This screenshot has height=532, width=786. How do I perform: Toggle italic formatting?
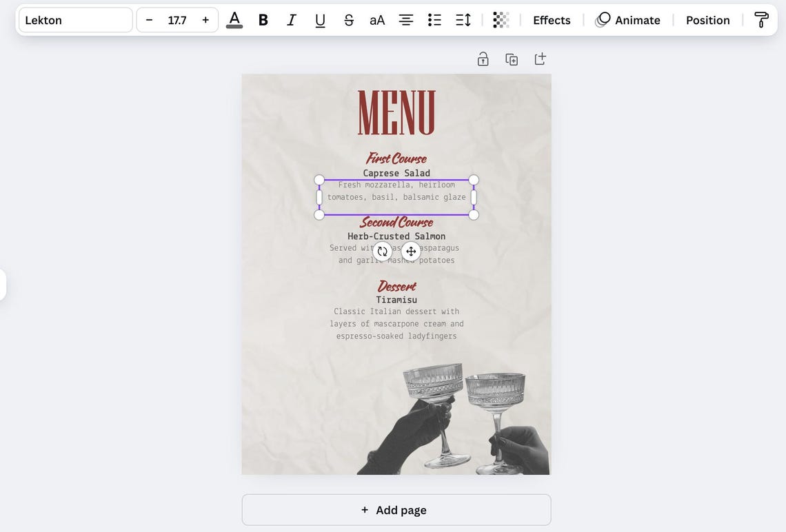tap(290, 19)
